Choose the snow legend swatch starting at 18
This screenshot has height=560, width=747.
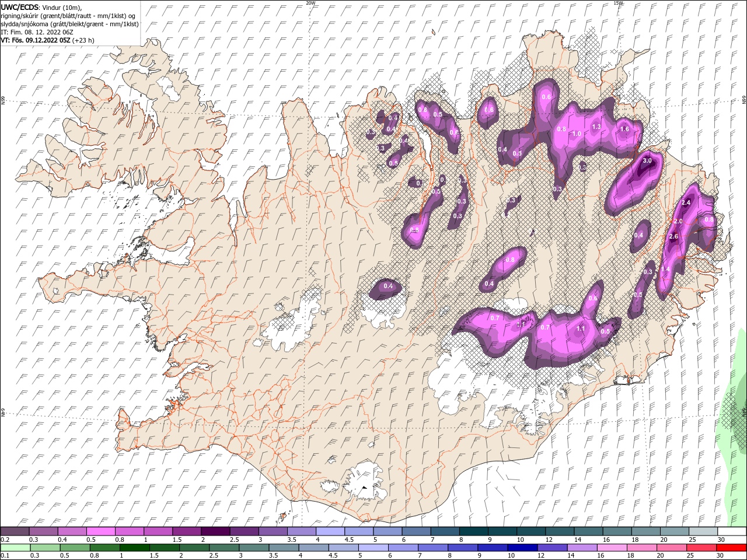(646, 531)
